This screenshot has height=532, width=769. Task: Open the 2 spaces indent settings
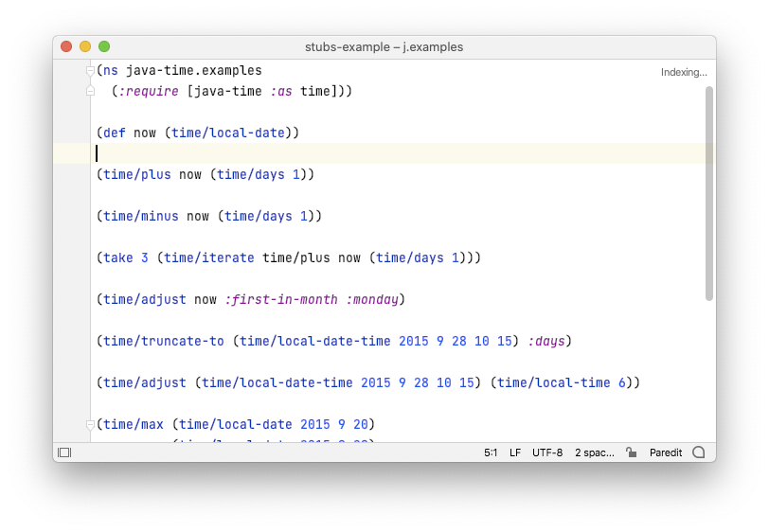[x=595, y=453]
